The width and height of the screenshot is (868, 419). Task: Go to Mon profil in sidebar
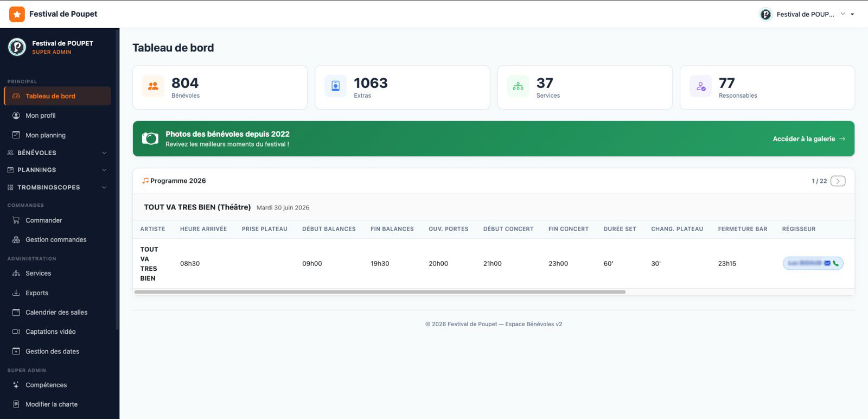pos(58,116)
